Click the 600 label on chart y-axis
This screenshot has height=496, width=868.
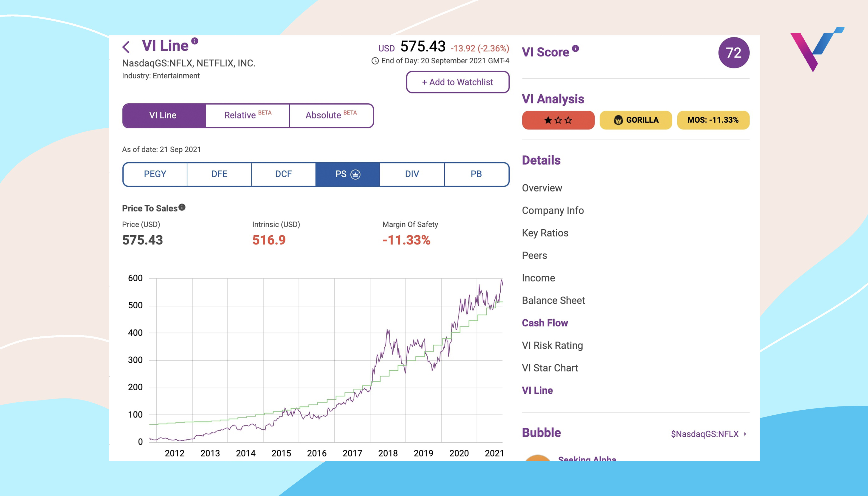tap(135, 278)
